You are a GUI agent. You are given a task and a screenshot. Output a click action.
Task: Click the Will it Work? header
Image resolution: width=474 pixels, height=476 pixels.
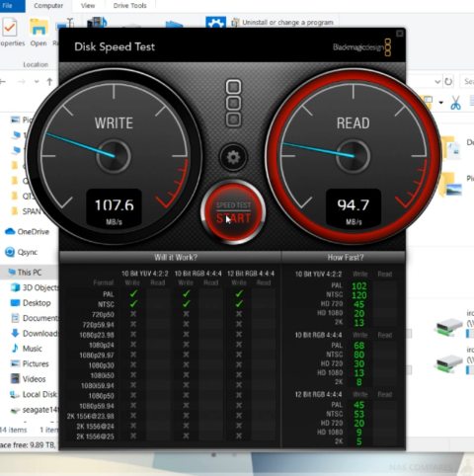176,258
